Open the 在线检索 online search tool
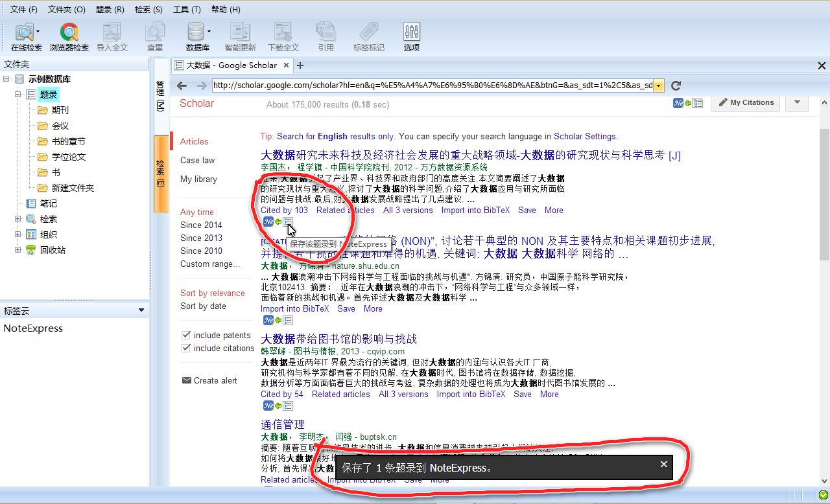The height and width of the screenshot is (504, 830). tap(26, 38)
